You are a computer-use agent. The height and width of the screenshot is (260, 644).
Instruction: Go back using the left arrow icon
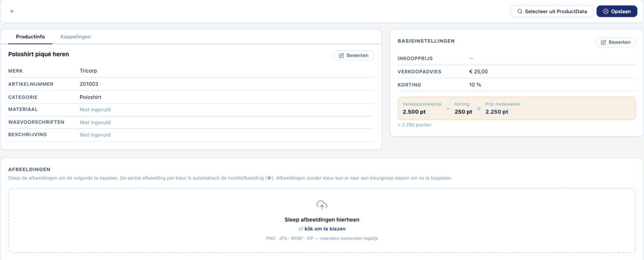point(12,11)
